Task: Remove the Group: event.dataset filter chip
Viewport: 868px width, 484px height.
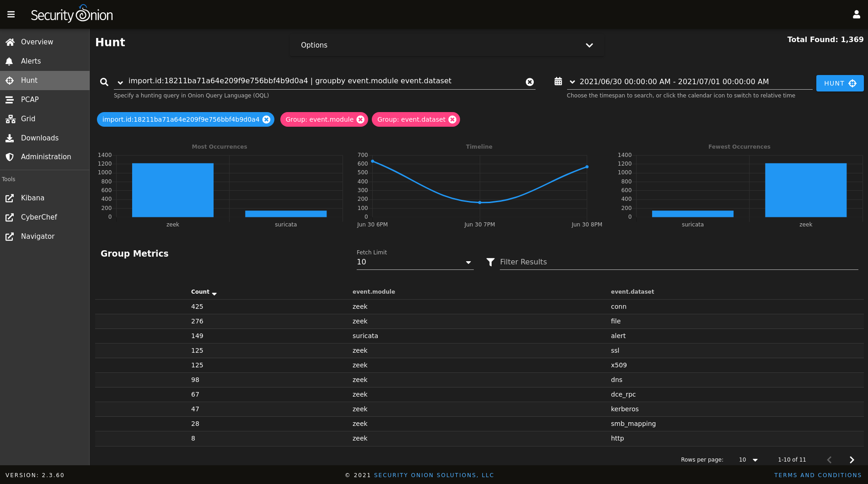Action: pyautogui.click(x=452, y=119)
